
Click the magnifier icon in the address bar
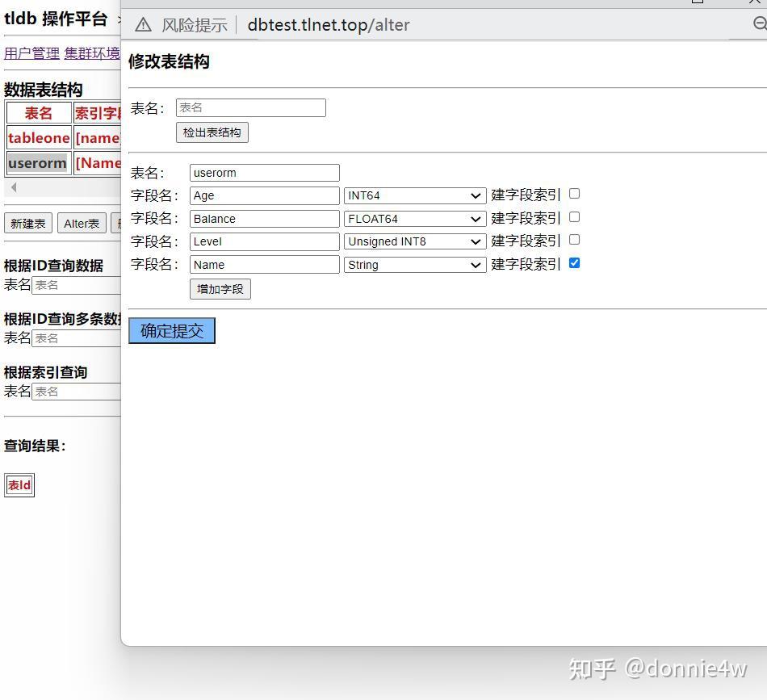click(x=761, y=24)
